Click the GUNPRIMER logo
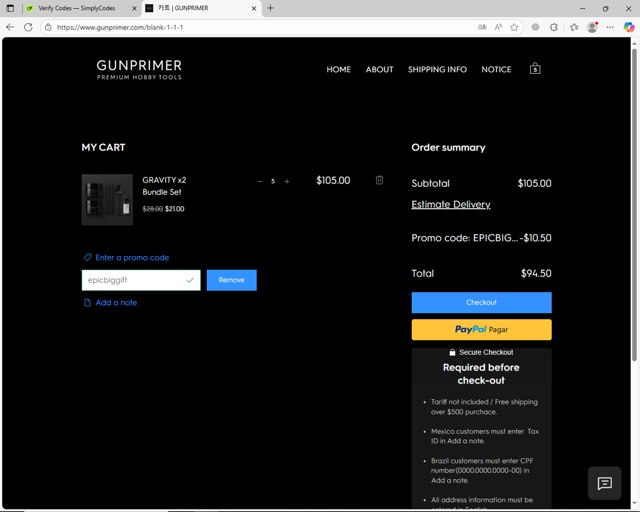 139,69
